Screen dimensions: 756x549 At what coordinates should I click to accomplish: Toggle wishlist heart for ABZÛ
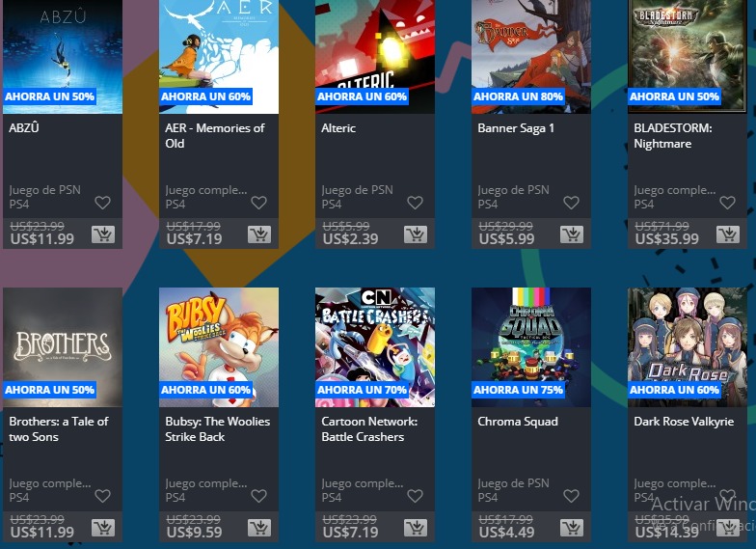[x=102, y=203]
